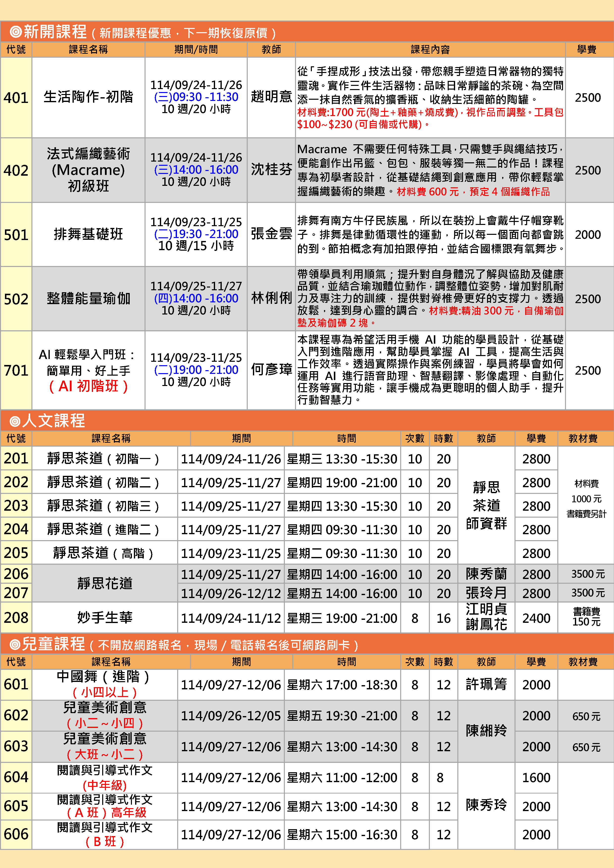
Task: Click tuition 2400 for 妙手生華
Action: [x=536, y=618]
